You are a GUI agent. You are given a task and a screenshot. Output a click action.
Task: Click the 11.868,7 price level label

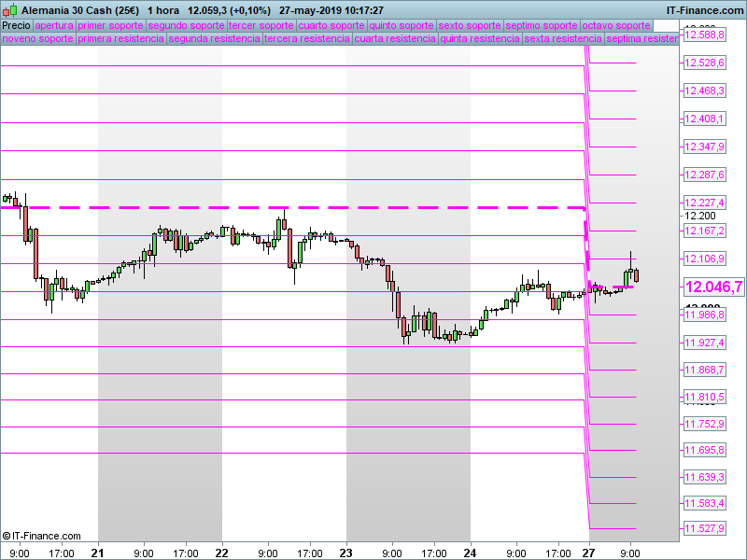(705, 370)
